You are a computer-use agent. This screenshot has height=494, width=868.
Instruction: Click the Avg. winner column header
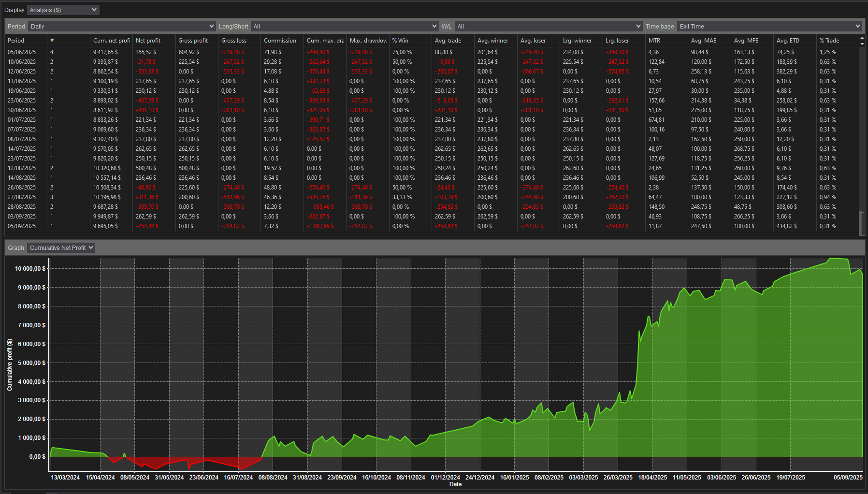click(495, 41)
